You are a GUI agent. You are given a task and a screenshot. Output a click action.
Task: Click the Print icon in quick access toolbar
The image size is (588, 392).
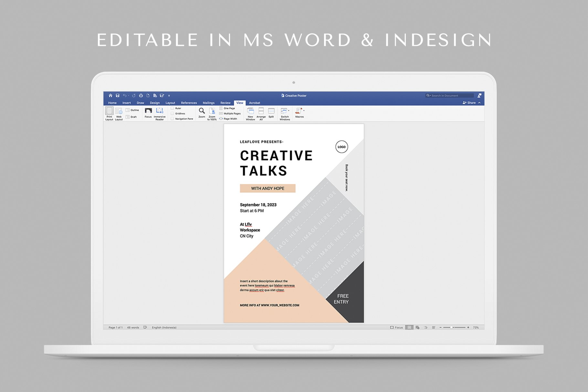tap(141, 96)
